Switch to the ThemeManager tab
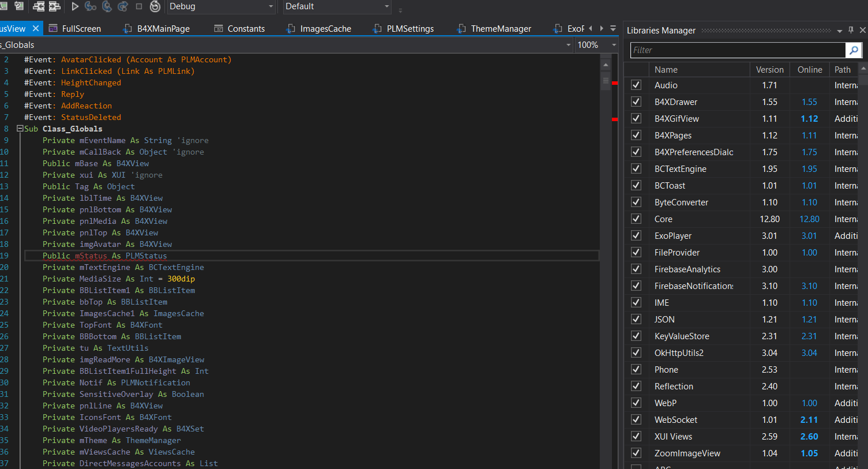Image resolution: width=868 pixels, height=469 pixels. pos(500,28)
